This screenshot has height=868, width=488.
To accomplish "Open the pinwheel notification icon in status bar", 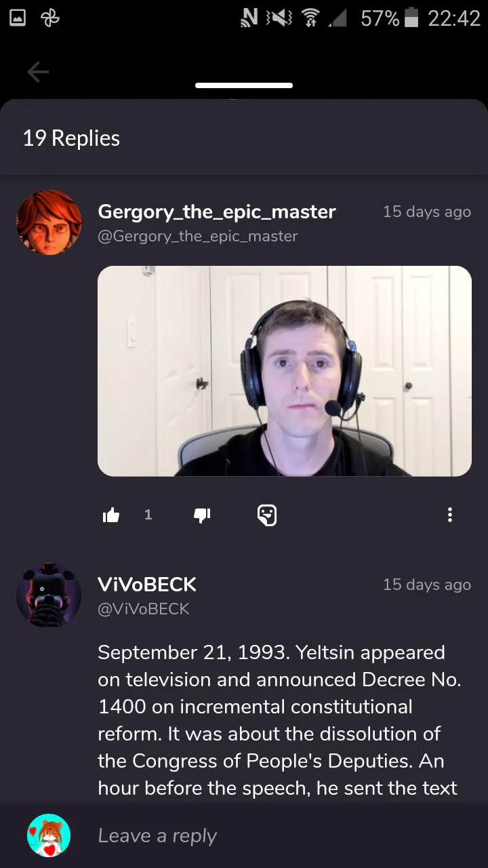I will tap(51, 18).
